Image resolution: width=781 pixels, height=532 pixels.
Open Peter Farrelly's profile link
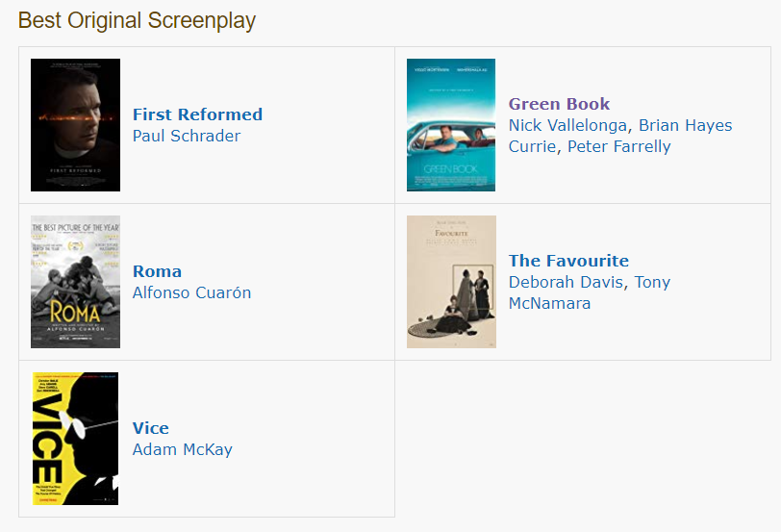coord(618,146)
